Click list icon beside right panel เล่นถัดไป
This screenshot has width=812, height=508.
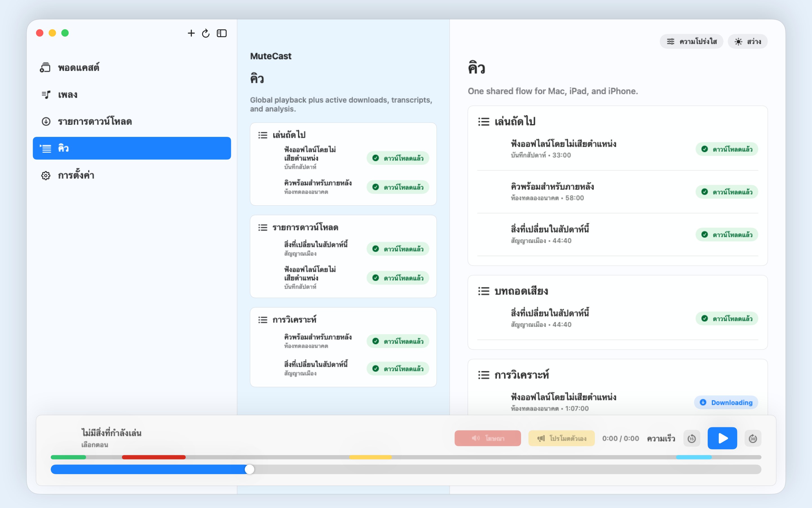pos(484,121)
